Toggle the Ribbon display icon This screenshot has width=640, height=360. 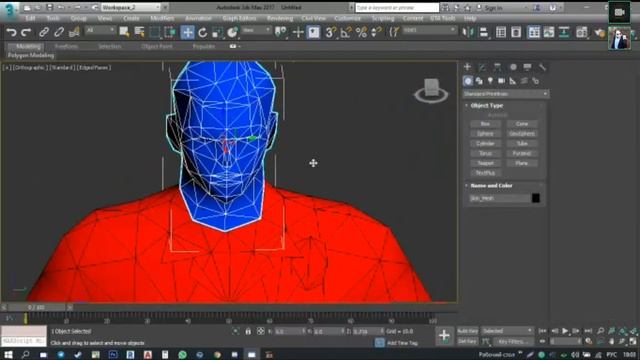click(533, 32)
